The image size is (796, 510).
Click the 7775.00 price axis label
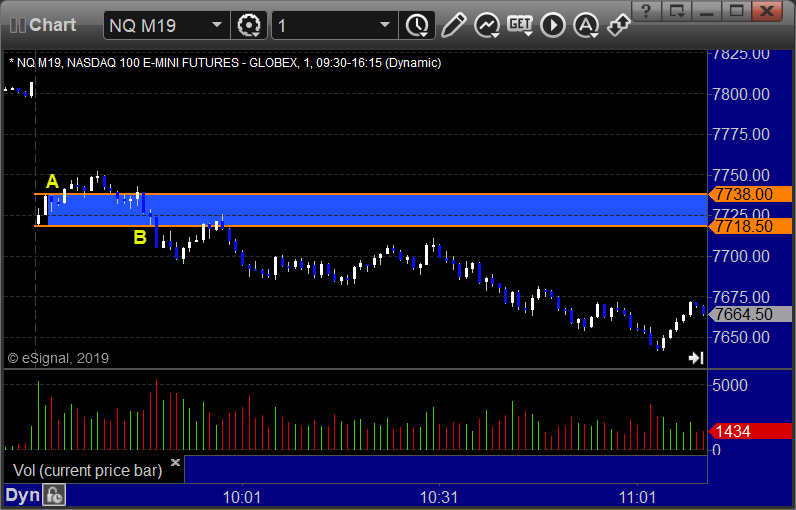[741, 134]
